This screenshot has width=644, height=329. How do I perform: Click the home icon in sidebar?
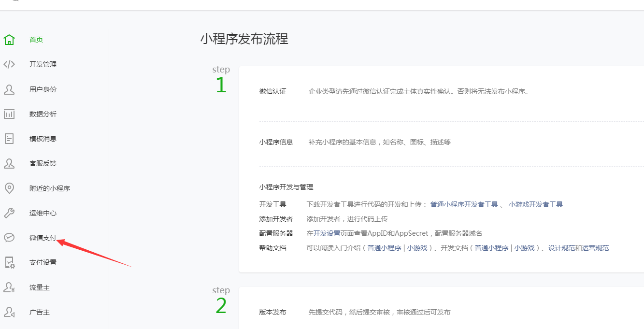tap(9, 40)
